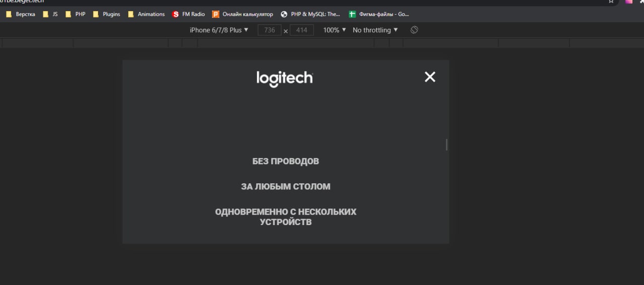The width and height of the screenshot is (644, 285).
Task: Open the Фигма-файлы bookmark
Action: [x=379, y=14]
